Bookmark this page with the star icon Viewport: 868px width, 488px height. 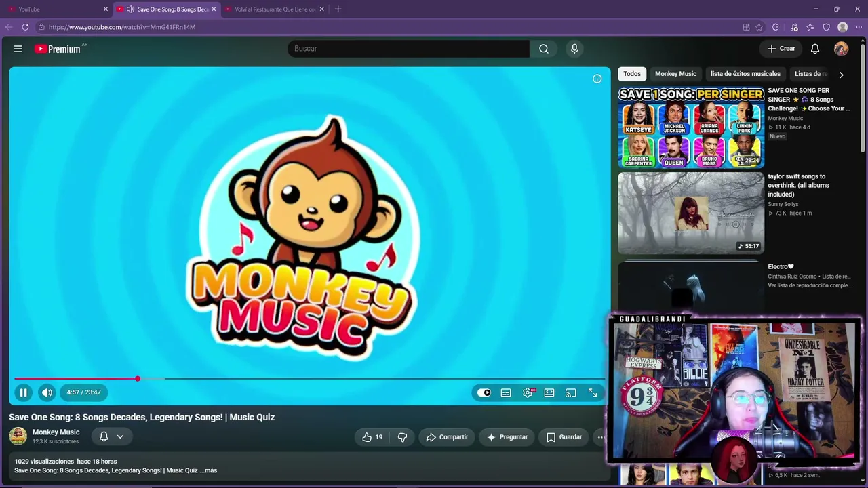click(759, 27)
